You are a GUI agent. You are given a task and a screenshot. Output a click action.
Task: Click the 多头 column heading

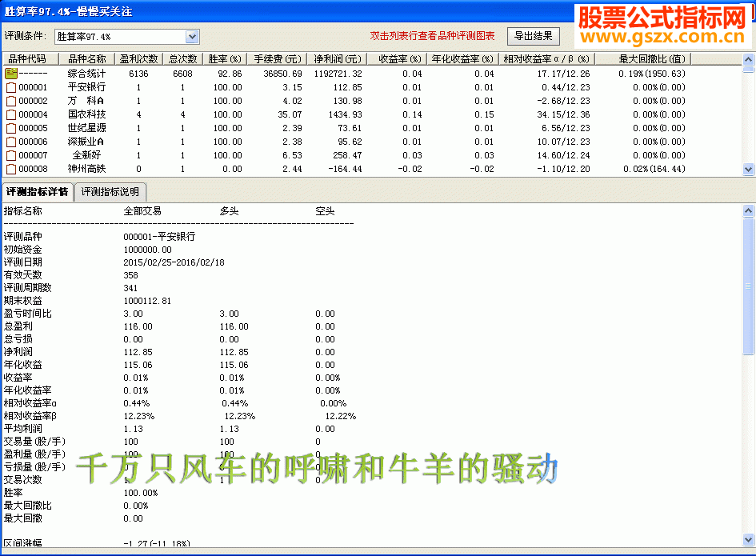pyautogui.click(x=229, y=211)
